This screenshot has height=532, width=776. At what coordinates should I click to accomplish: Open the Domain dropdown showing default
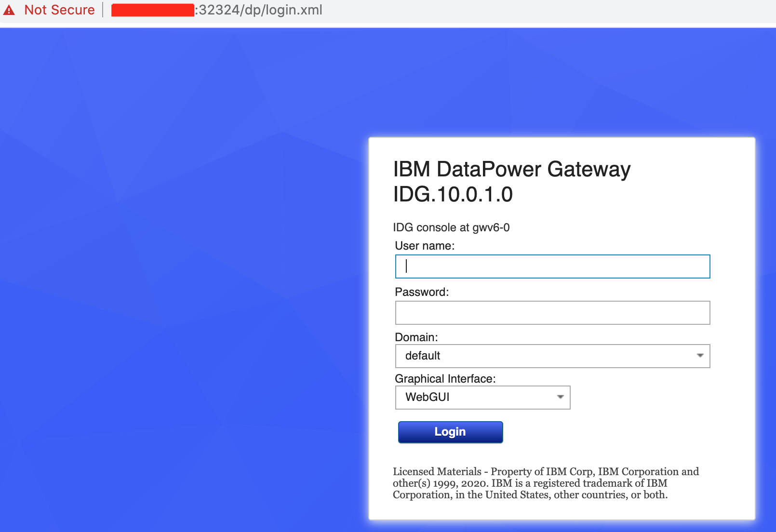552,356
